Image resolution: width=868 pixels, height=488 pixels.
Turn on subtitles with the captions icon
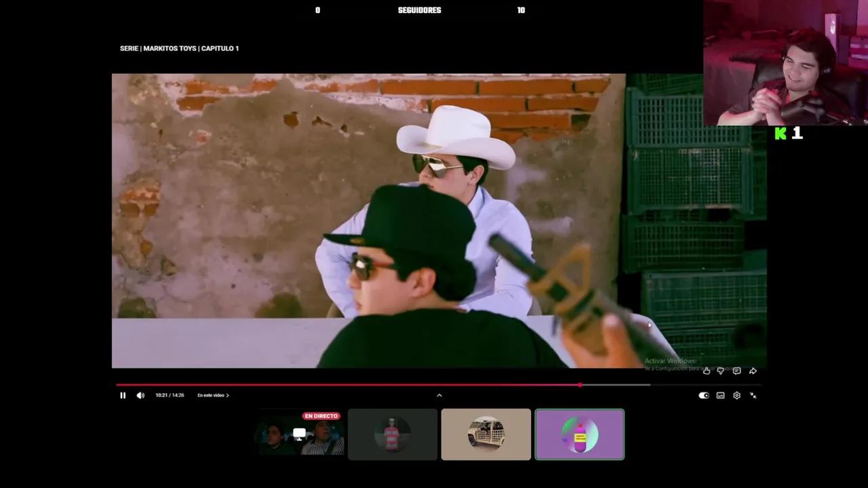point(720,395)
